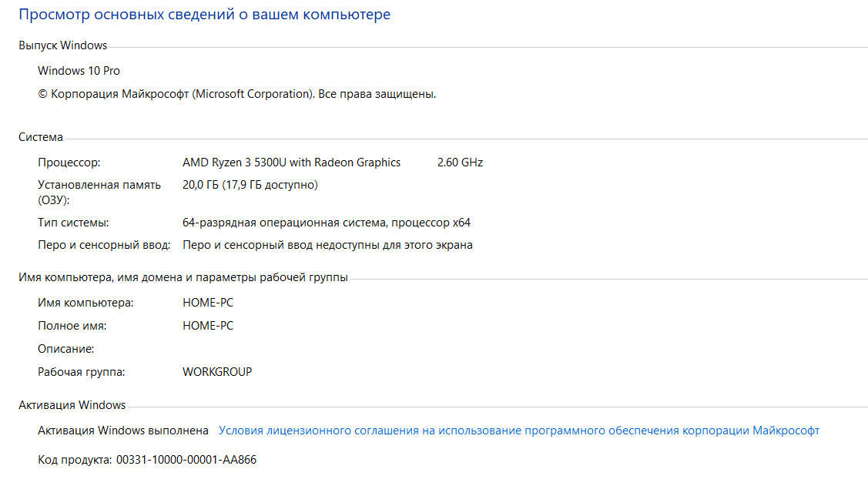Click the WORKGROUP workgroup value
Viewport: 868px width, 496px height.
[x=217, y=372]
